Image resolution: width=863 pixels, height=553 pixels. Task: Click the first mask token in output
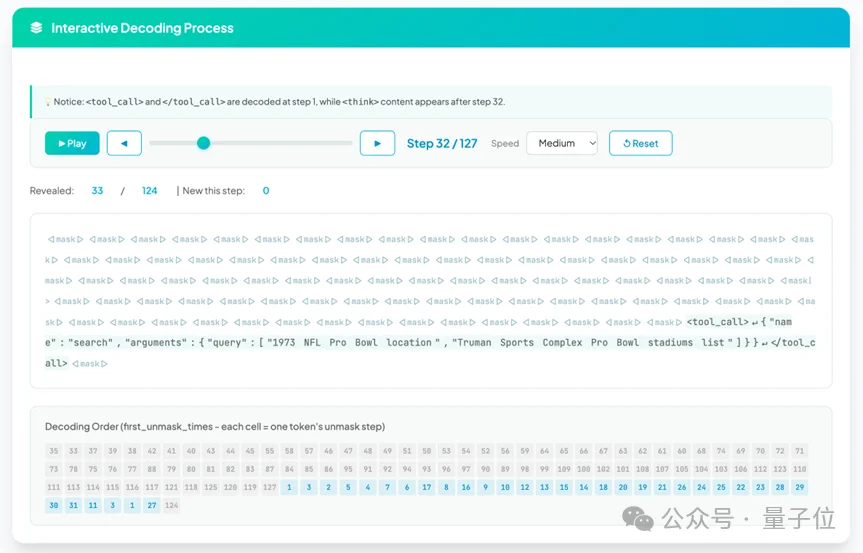(64, 240)
